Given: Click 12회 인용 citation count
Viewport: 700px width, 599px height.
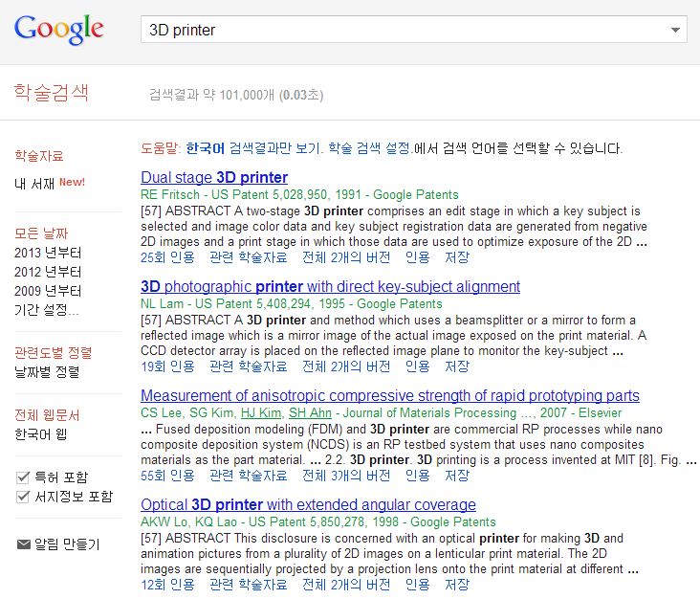Looking at the screenshot, I should click(168, 585).
